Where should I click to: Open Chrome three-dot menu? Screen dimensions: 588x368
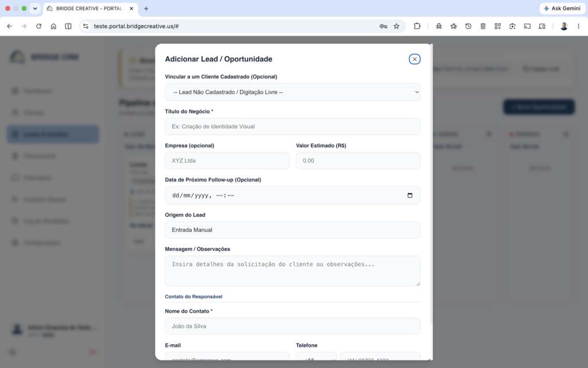(x=578, y=26)
